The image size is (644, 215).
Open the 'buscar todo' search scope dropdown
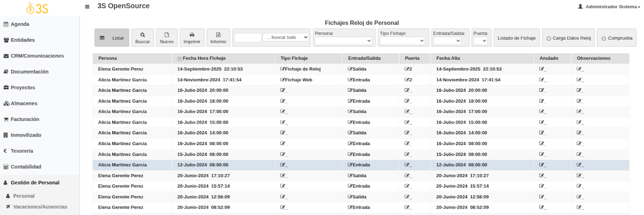coord(287,38)
